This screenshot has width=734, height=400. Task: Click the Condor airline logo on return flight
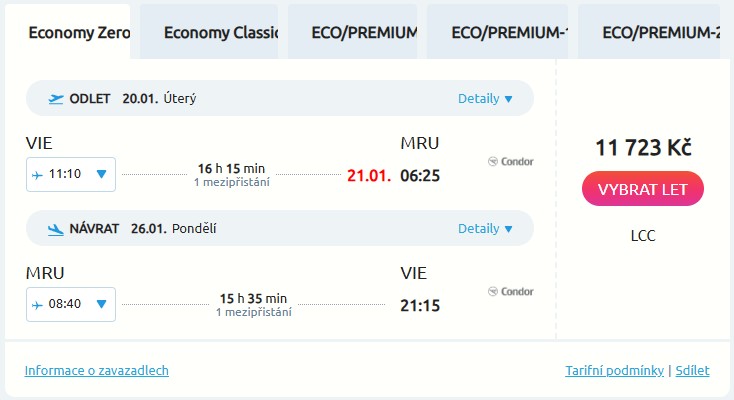(510, 292)
